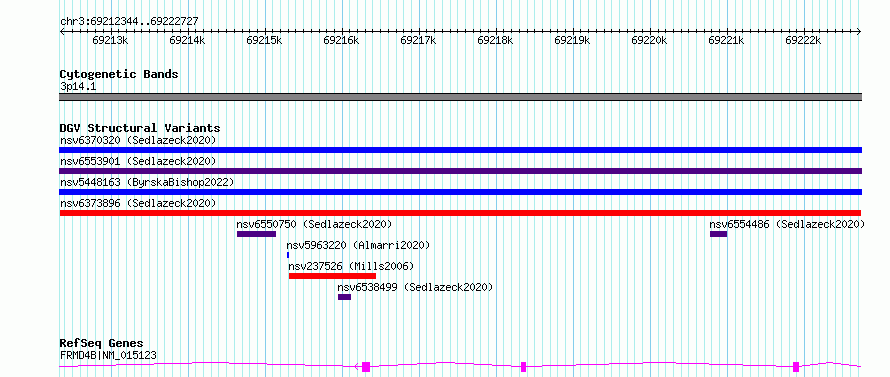
Task: Open label nsv5963220 (Almarri2020)
Action: (358, 245)
